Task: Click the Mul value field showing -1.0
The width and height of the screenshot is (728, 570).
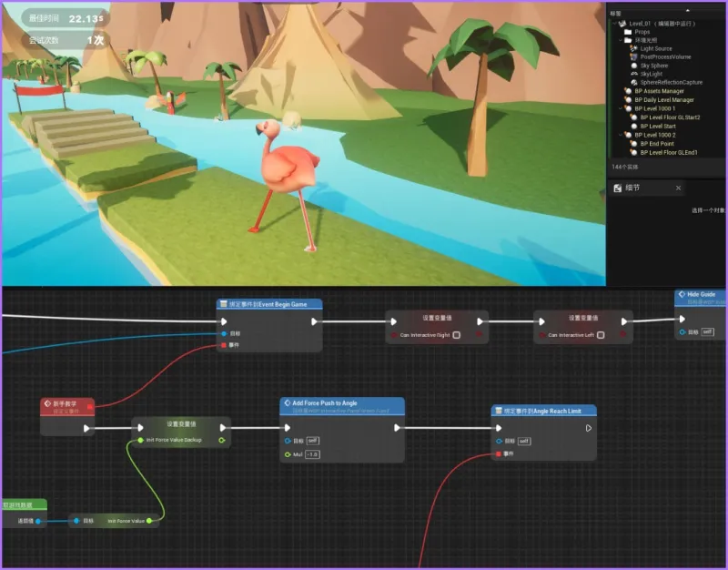Action: [312, 454]
